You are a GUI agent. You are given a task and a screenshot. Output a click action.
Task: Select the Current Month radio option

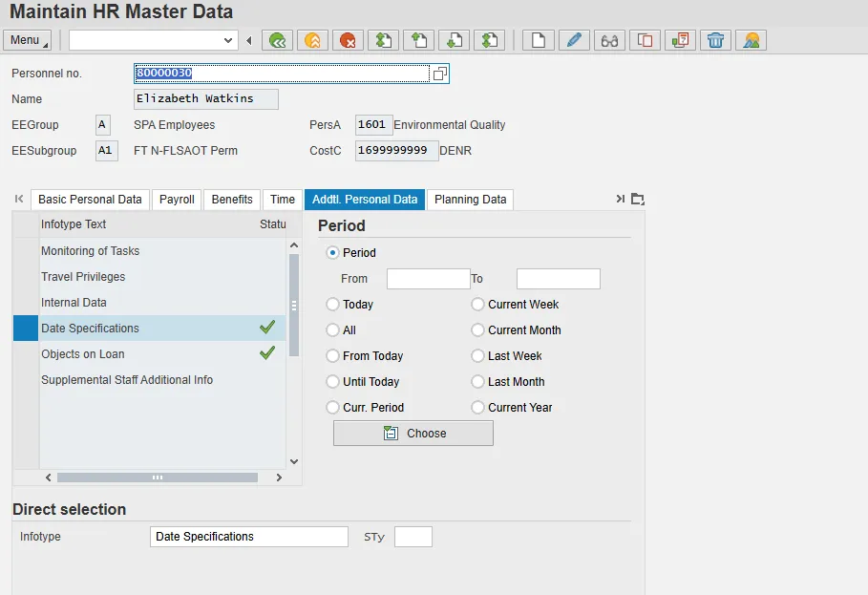click(478, 330)
